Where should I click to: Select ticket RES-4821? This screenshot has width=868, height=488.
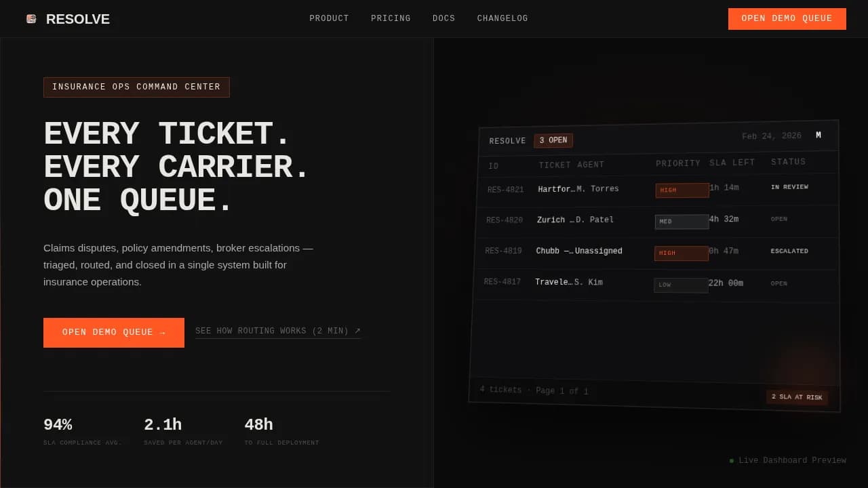506,190
